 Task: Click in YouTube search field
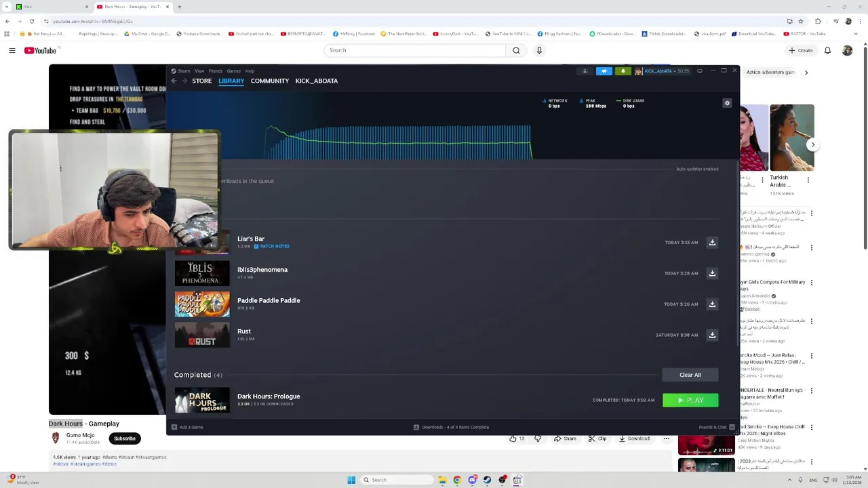tap(415, 50)
